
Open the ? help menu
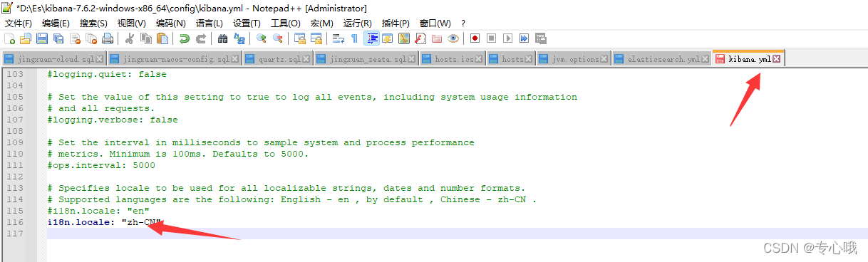463,23
